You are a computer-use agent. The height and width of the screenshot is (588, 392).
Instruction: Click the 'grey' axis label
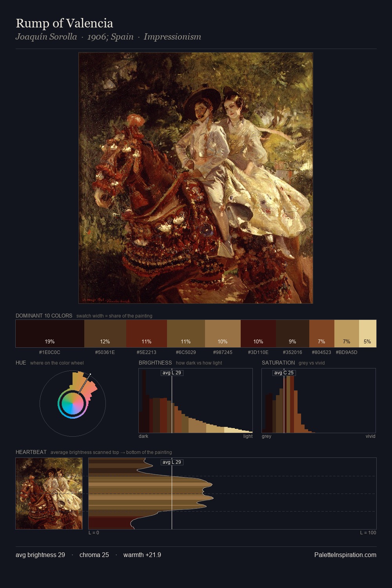[267, 436]
